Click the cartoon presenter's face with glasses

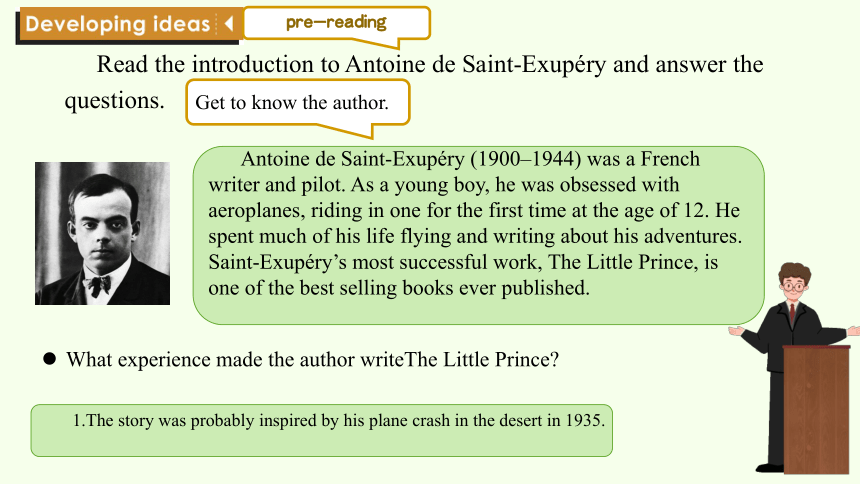[x=793, y=286]
